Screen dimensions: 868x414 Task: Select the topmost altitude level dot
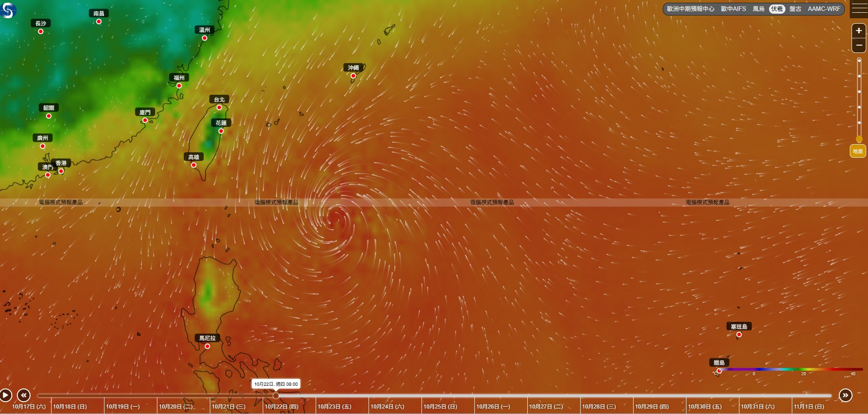(859, 60)
